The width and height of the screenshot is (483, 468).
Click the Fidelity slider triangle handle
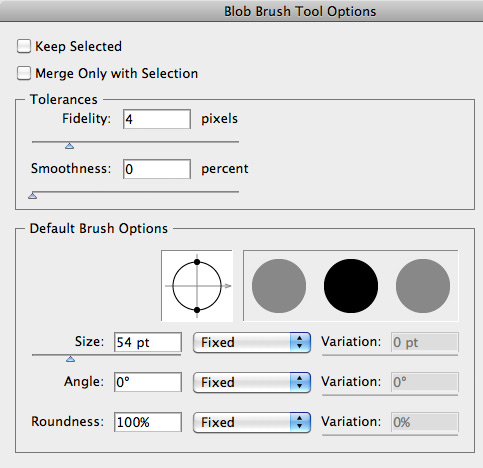[69, 146]
